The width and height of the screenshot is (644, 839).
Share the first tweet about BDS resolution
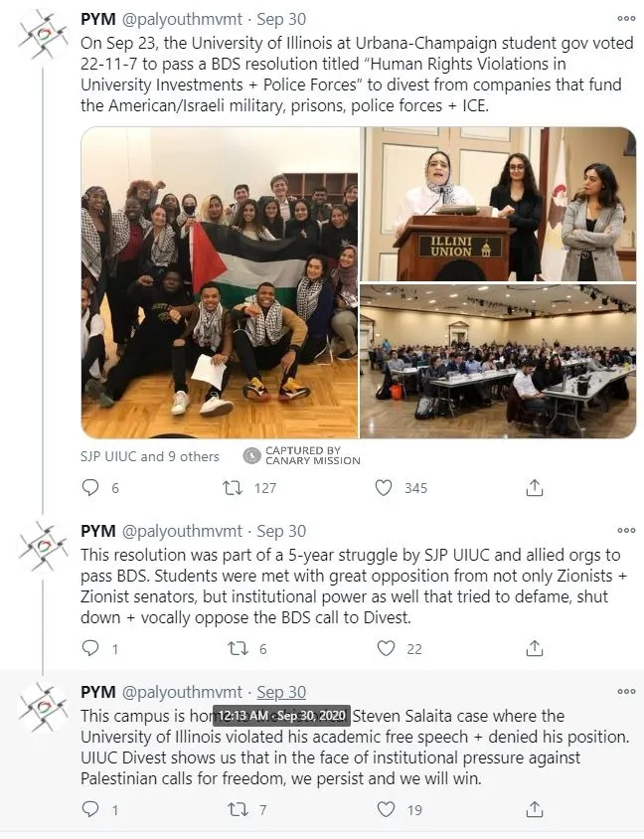[x=535, y=487]
